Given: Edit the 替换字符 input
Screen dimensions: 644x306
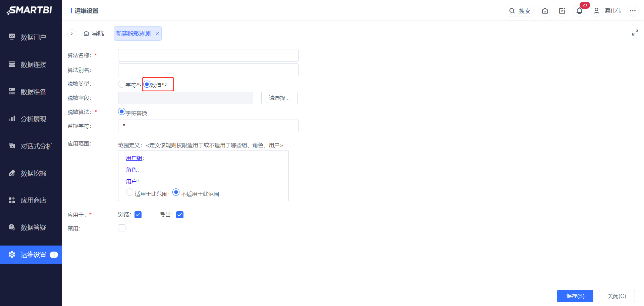Looking at the screenshot, I should point(208,126).
